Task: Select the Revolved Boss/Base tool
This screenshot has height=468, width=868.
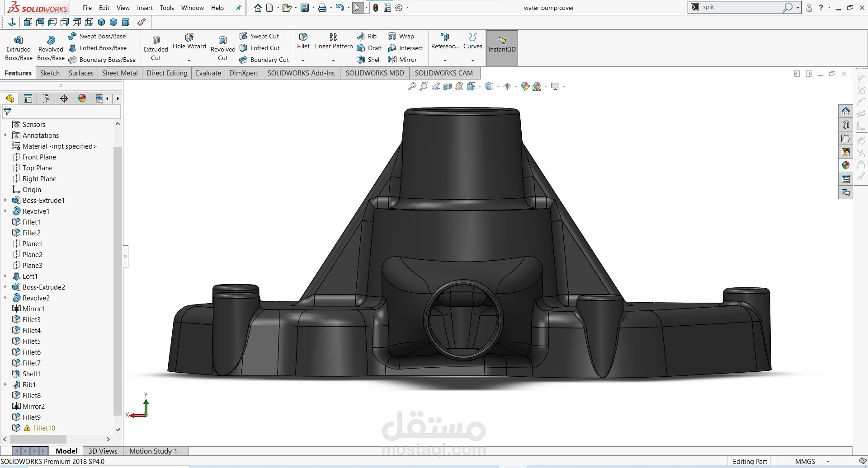Action: pyautogui.click(x=51, y=48)
